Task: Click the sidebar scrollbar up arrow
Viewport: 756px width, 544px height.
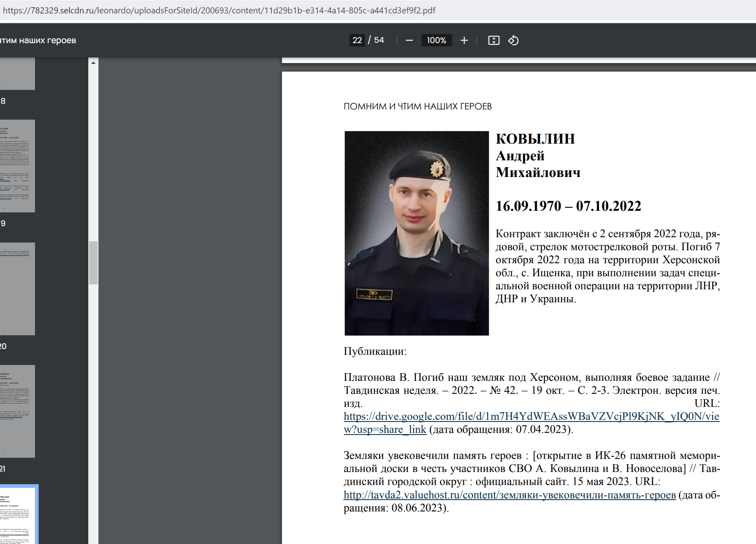Action: click(93, 63)
